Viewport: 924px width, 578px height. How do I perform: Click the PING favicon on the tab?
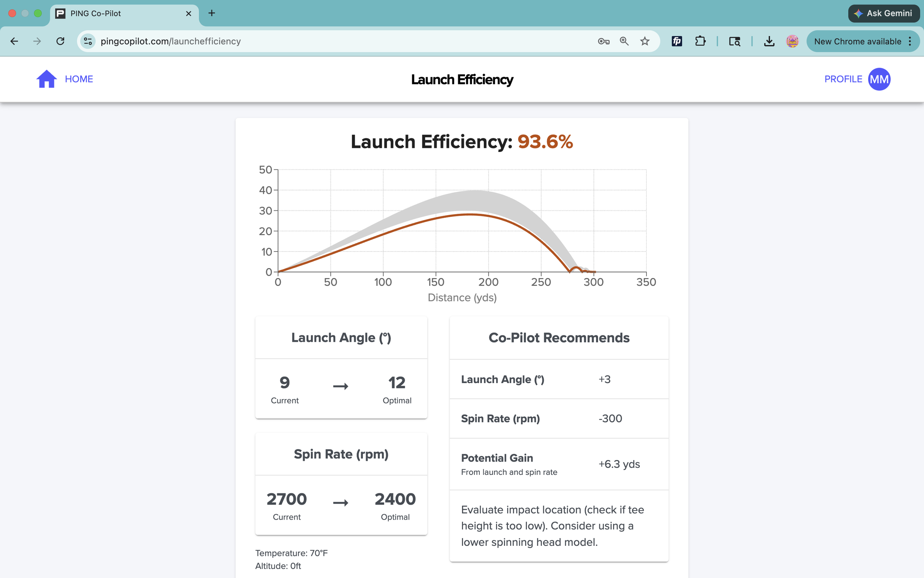coord(60,14)
